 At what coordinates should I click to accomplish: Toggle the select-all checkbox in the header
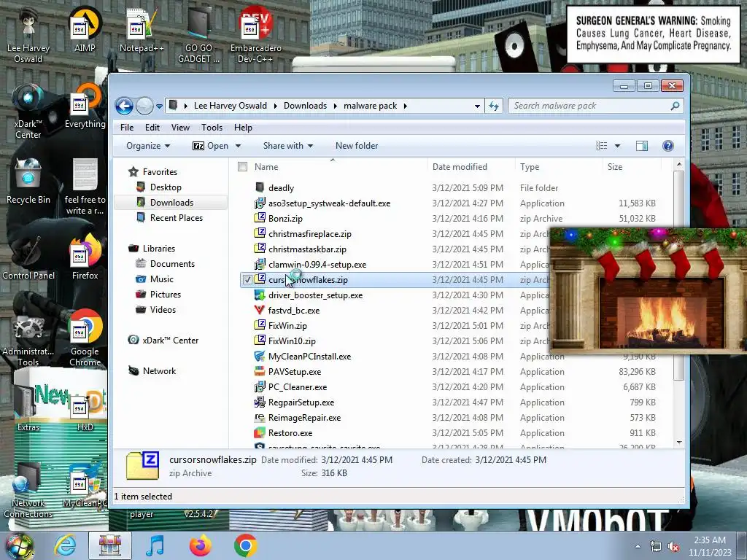(x=242, y=167)
